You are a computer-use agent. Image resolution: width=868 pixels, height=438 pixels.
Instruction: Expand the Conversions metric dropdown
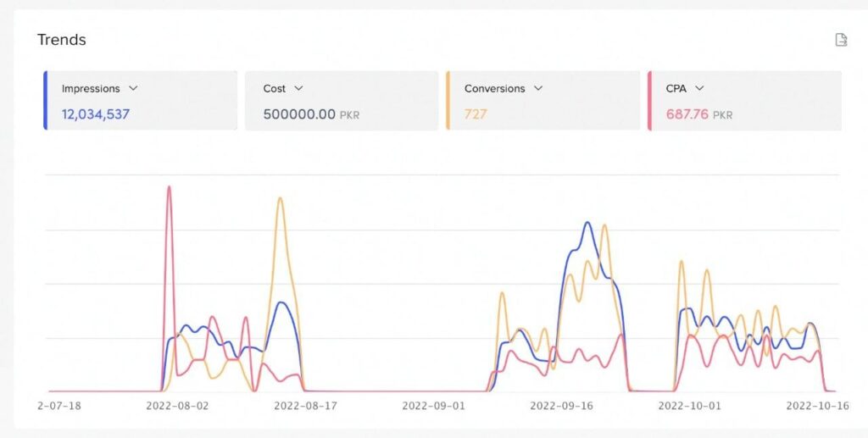[539, 88]
